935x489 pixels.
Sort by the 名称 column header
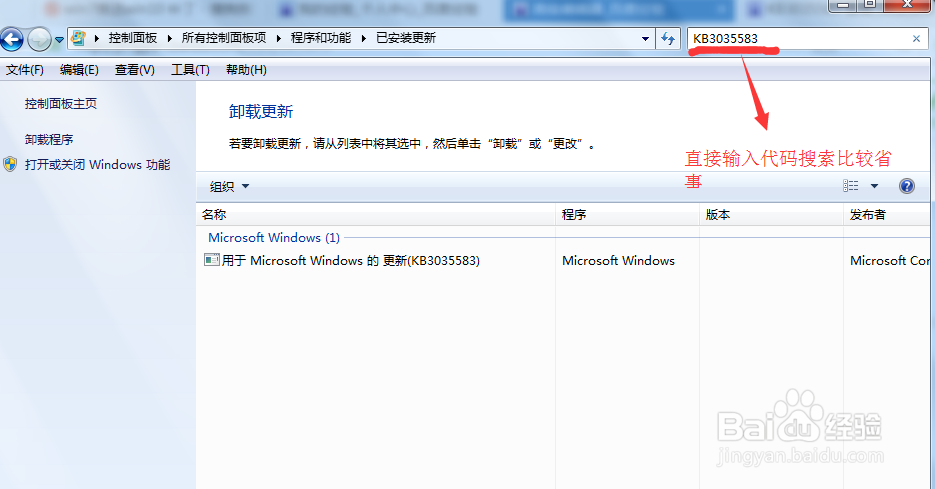[x=376, y=215]
